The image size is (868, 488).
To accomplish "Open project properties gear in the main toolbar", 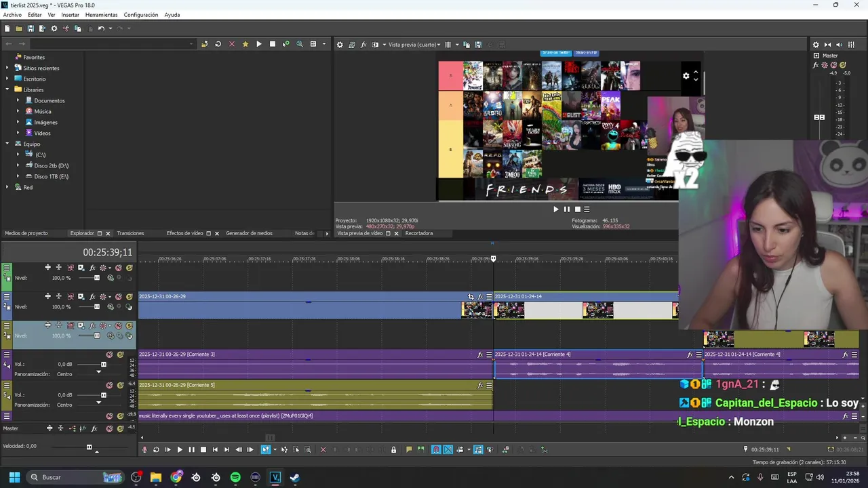I will pyautogui.click(x=54, y=28).
